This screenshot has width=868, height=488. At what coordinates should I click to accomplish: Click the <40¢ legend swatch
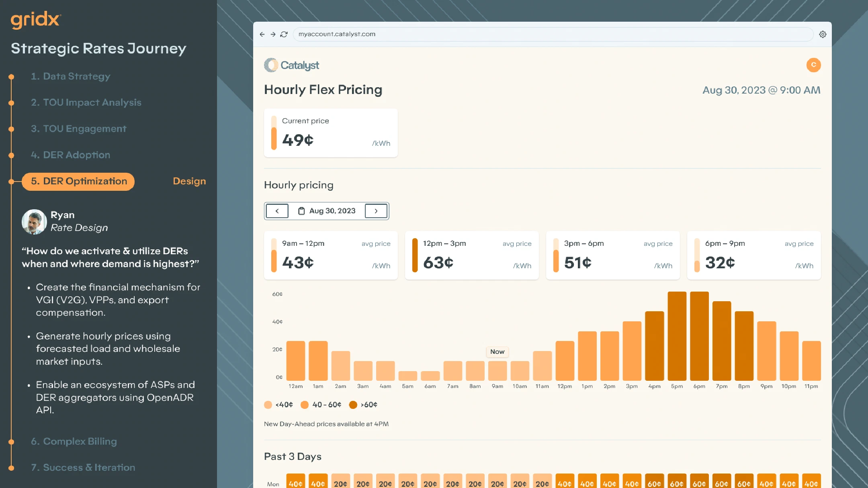coord(268,405)
